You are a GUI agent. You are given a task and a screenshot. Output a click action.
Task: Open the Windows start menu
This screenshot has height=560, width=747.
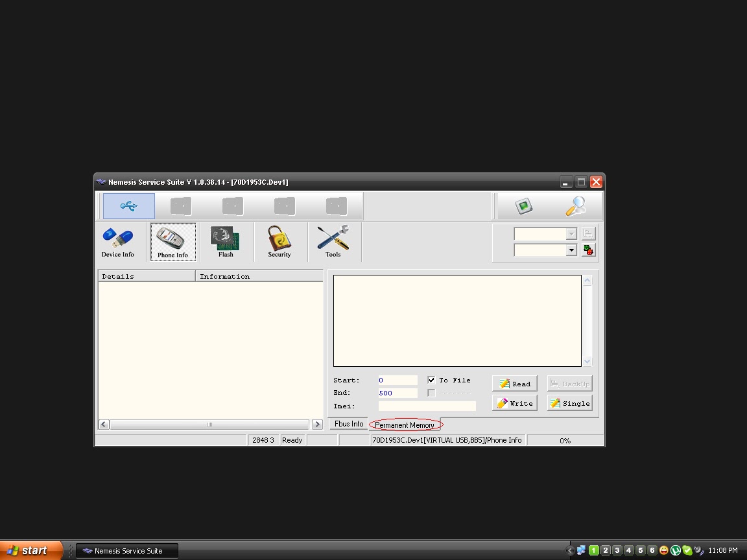(x=31, y=550)
